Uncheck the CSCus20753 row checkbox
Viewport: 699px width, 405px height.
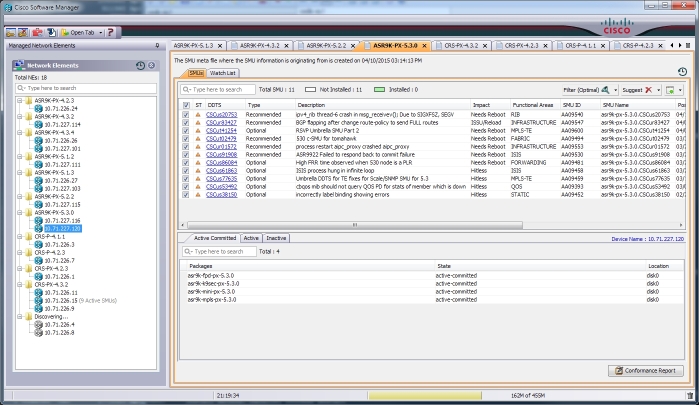click(x=186, y=115)
